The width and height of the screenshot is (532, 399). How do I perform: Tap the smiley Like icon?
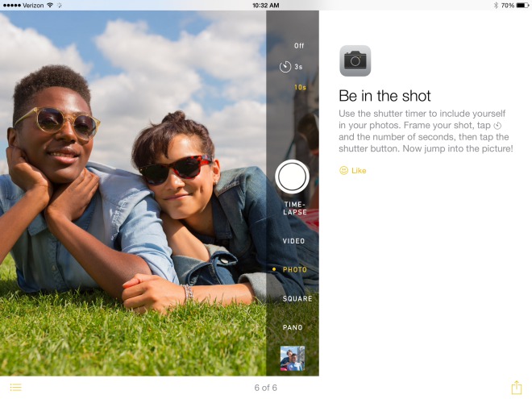(x=343, y=170)
